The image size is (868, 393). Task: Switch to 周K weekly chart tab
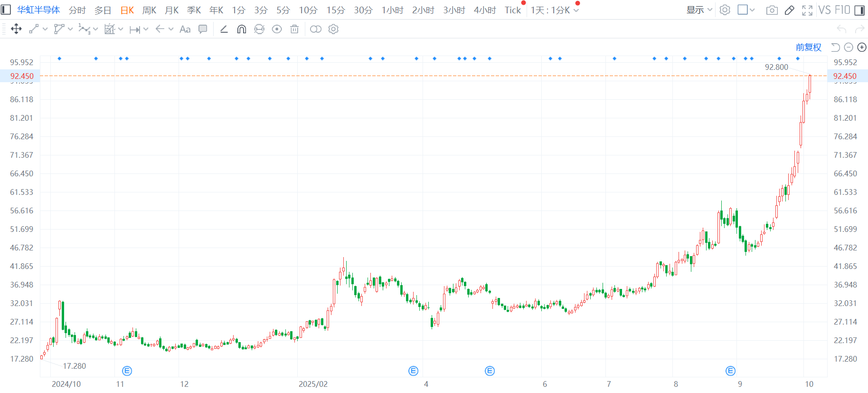pos(149,10)
